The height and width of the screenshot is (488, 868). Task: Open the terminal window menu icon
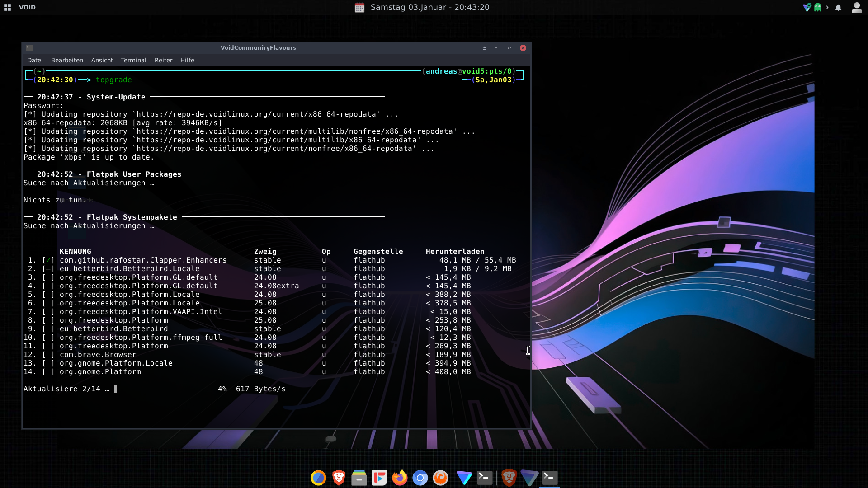(30, 47)
